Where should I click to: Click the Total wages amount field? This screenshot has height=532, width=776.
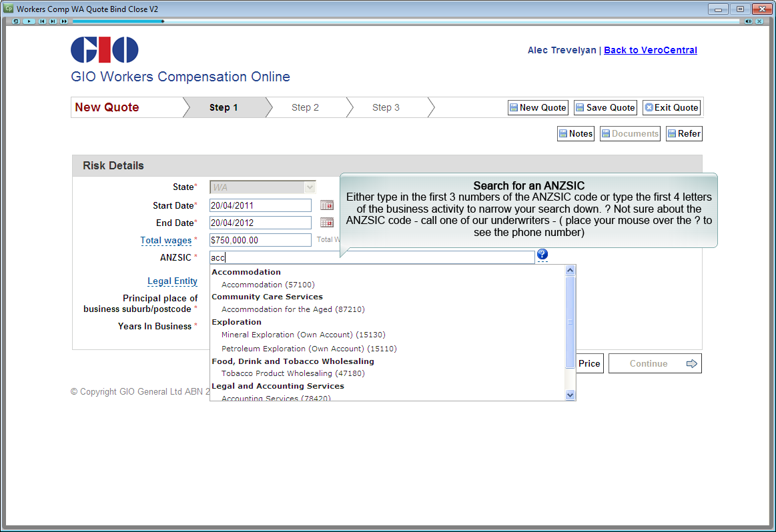pyautogui.click(x=260, y=240)
